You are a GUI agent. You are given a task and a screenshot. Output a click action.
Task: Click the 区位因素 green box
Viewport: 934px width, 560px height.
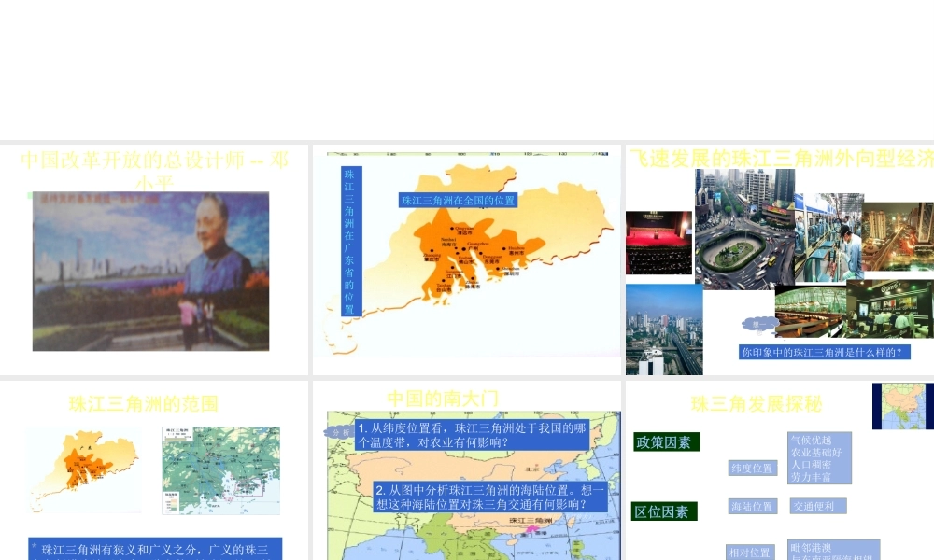pos(664,511)
